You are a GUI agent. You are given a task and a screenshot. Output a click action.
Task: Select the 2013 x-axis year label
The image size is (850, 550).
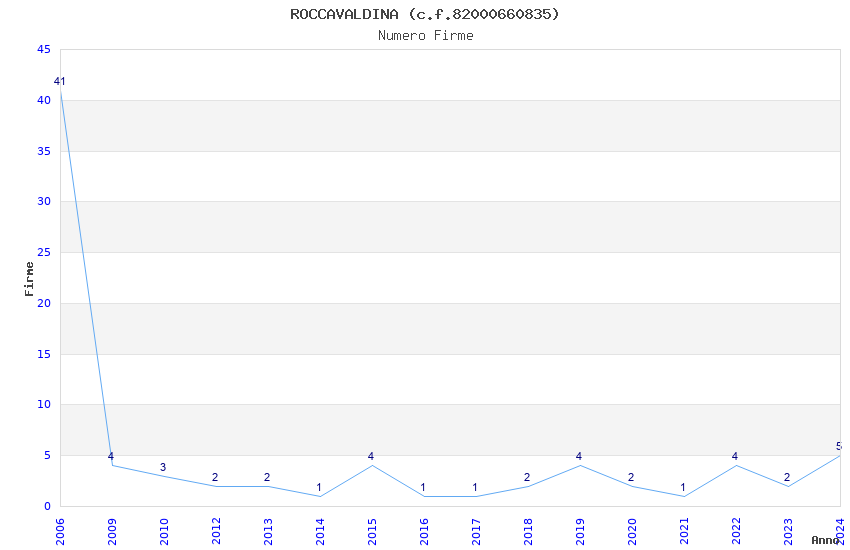click(268, 531)
